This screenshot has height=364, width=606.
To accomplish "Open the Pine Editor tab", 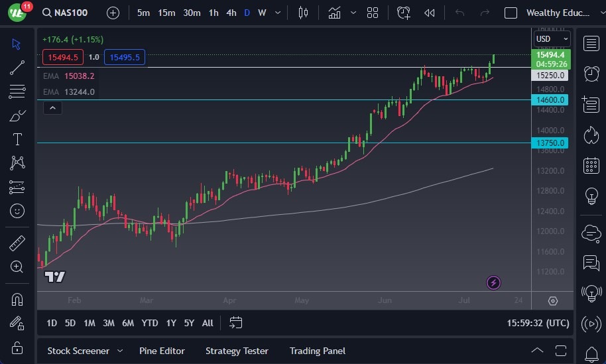I will coord(162,351).
